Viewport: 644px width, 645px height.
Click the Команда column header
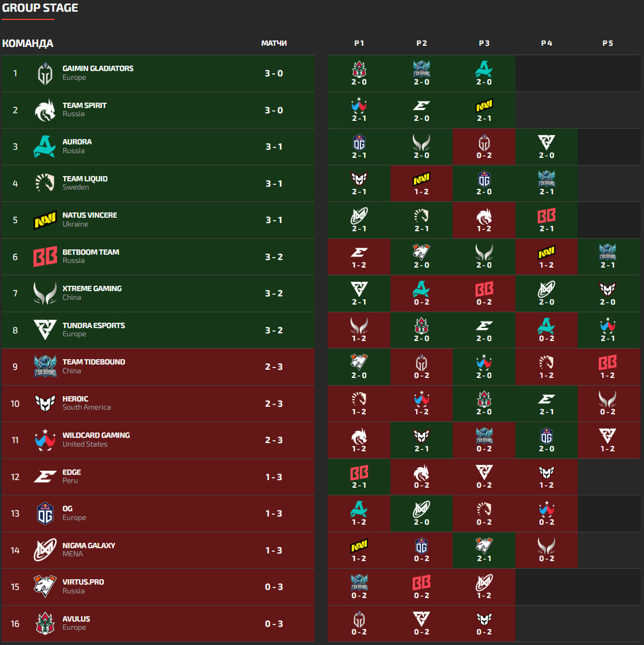(x=28, y=43)
